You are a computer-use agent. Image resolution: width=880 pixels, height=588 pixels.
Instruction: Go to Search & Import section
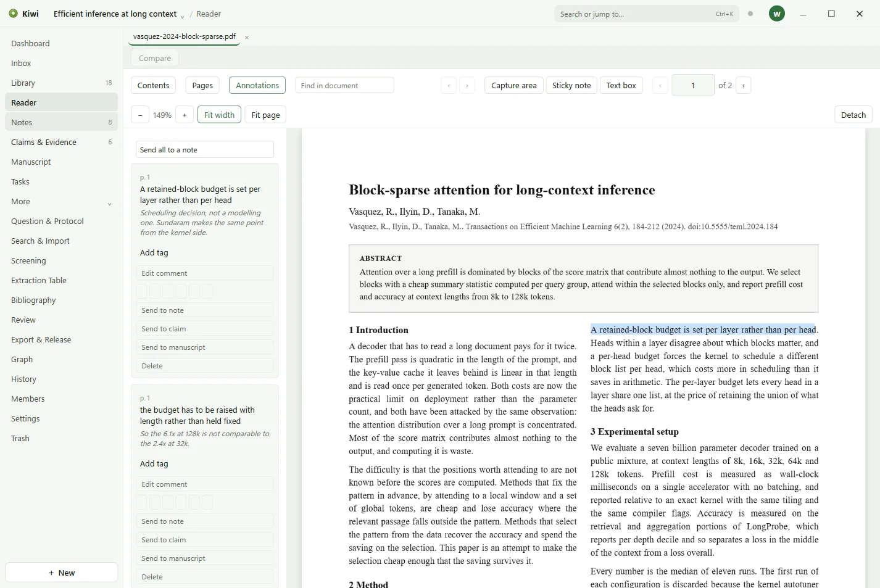coord(61,241)
